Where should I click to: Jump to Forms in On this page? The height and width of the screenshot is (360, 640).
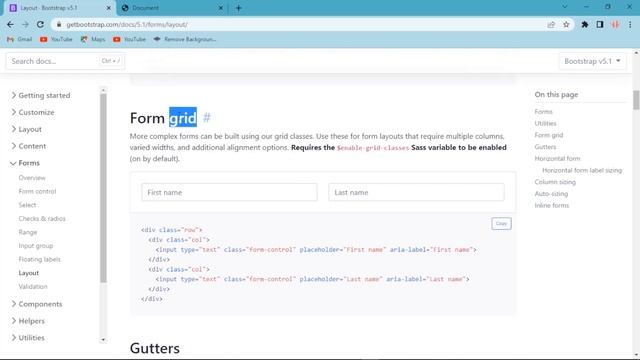point(543,111)
